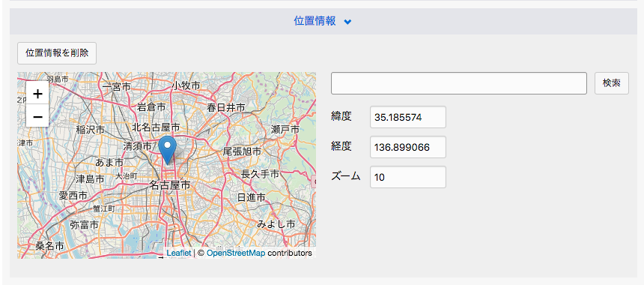The height and width of the screenshot is (285, 644).
Task: Click the ズーム label
Action: [346, 177]
